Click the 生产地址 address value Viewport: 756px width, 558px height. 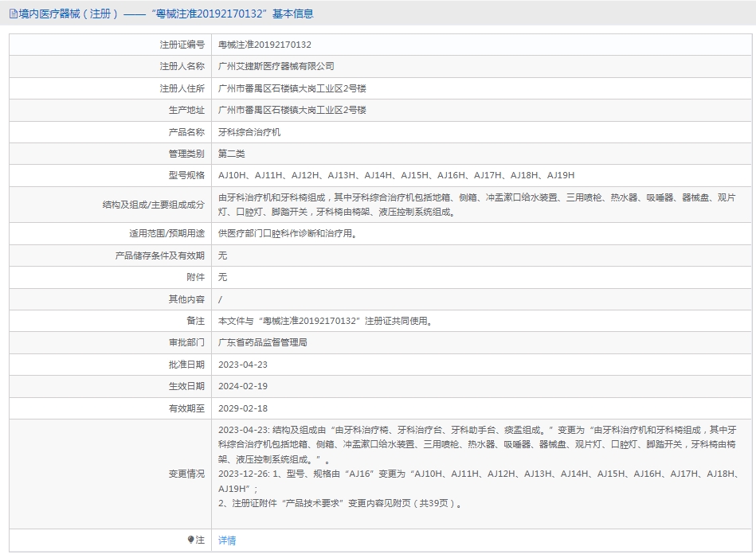click(292, 110)
